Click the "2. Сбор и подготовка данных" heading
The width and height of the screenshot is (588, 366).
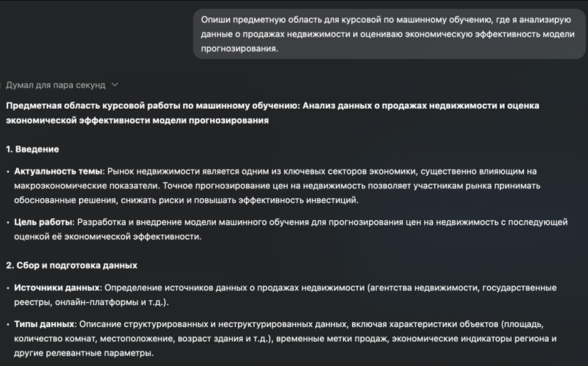tap(71, 265)
